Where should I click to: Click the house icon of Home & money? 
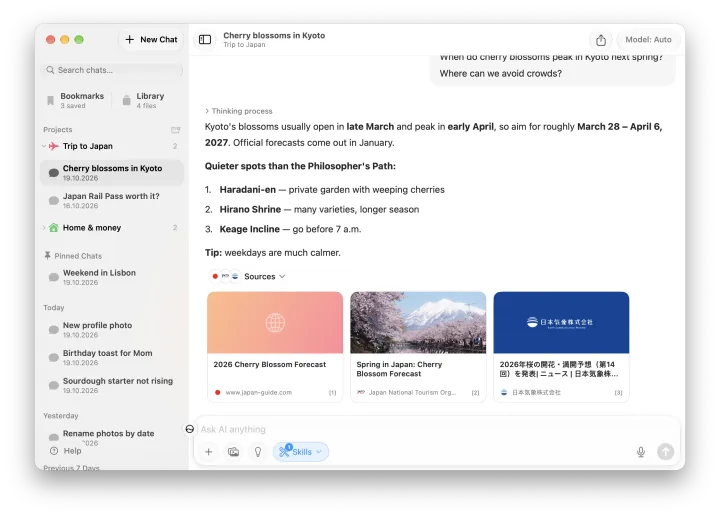click(54, 227)
